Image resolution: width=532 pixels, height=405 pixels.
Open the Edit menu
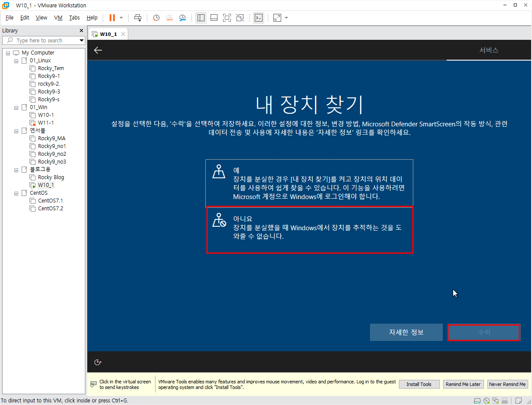25,18
